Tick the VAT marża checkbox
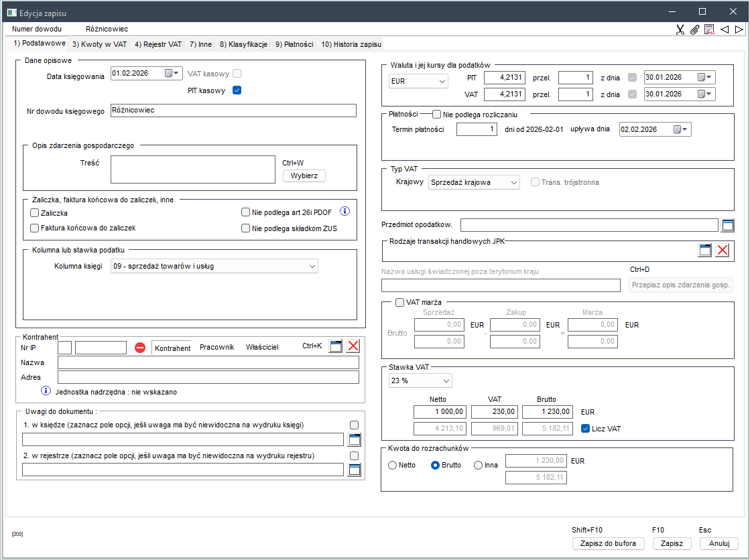750x560 pixels. pyautogui.click(x=400, y=302)
